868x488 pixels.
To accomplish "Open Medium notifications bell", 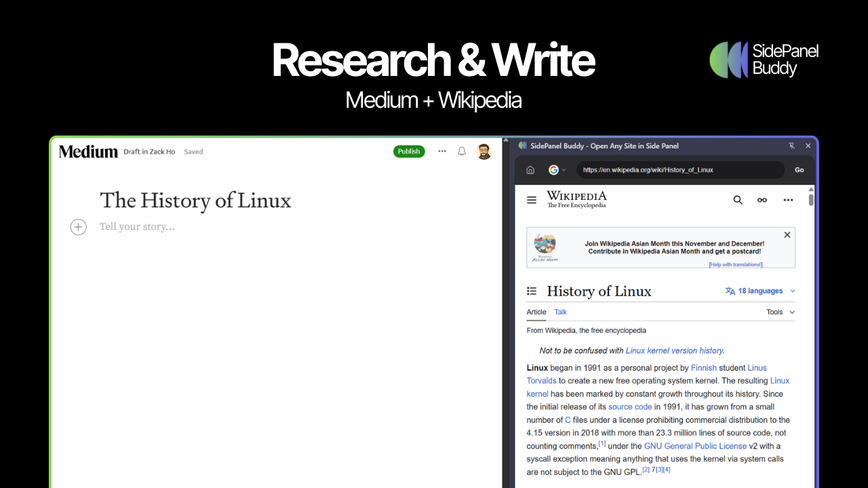I will pos(462,151).
